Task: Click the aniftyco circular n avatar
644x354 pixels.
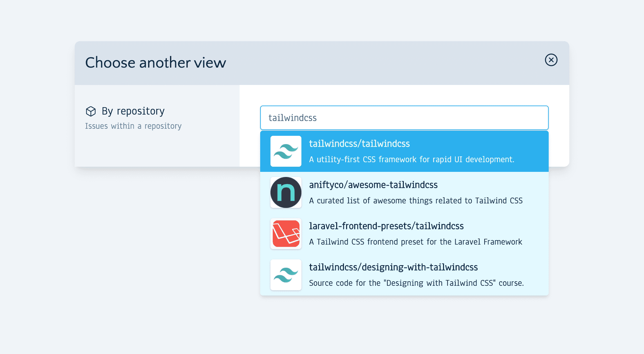Action: (x=286, y=192)
